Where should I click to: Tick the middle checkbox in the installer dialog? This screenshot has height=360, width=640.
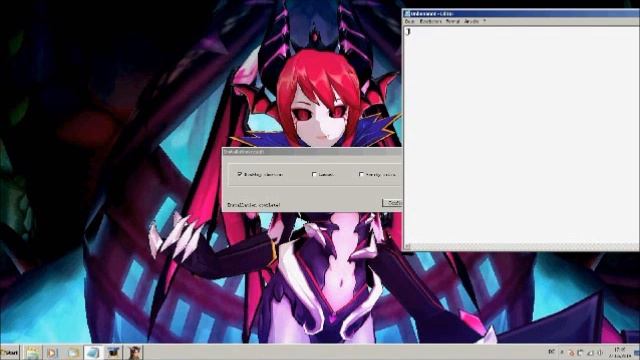(x=314, y=174)
